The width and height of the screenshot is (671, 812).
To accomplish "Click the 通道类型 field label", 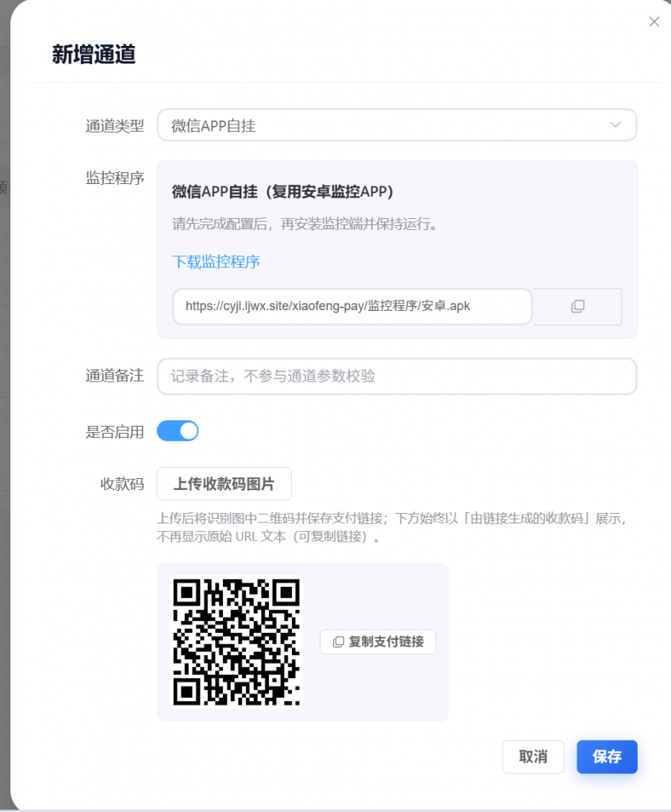I will pyautogui.click(x=115, y=125).
